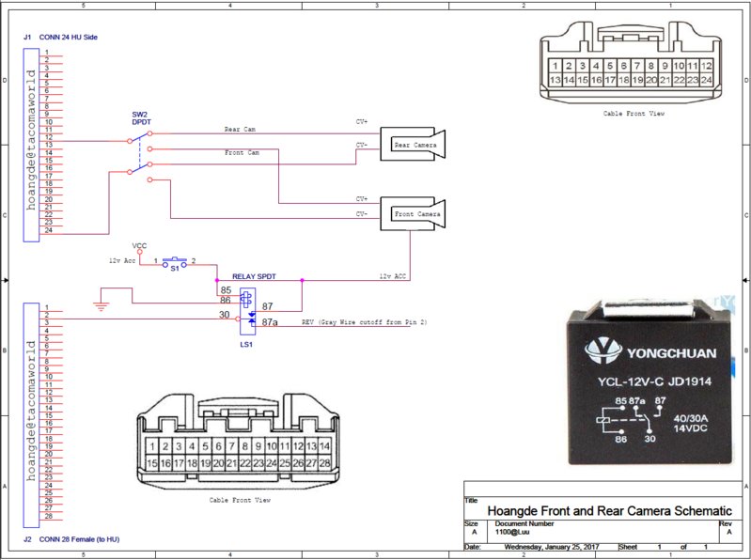Screen dimensions: 751x560
Task: Click the magenta junction dot on 87 wire
Action: (x=302, y=280)
